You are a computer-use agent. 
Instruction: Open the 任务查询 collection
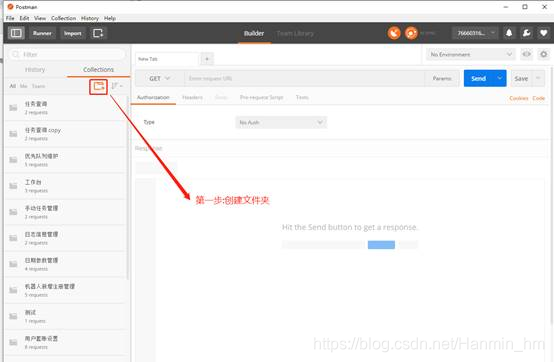(66, 108)
